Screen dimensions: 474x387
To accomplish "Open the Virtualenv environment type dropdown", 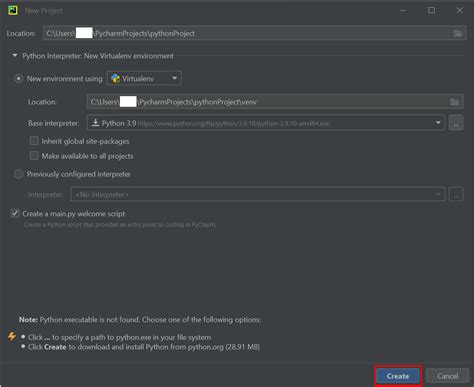I will click(144, 78).
